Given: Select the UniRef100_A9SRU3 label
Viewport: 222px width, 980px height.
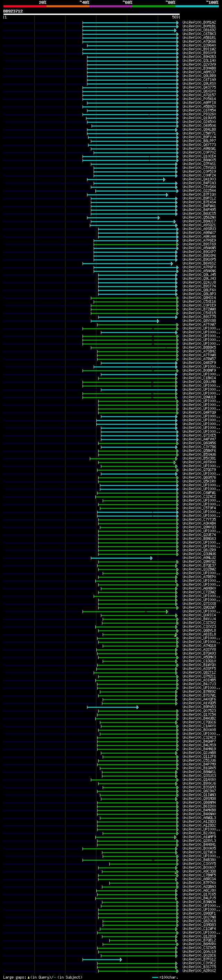Looking at the screenshot, I should [x=199, y=229].
